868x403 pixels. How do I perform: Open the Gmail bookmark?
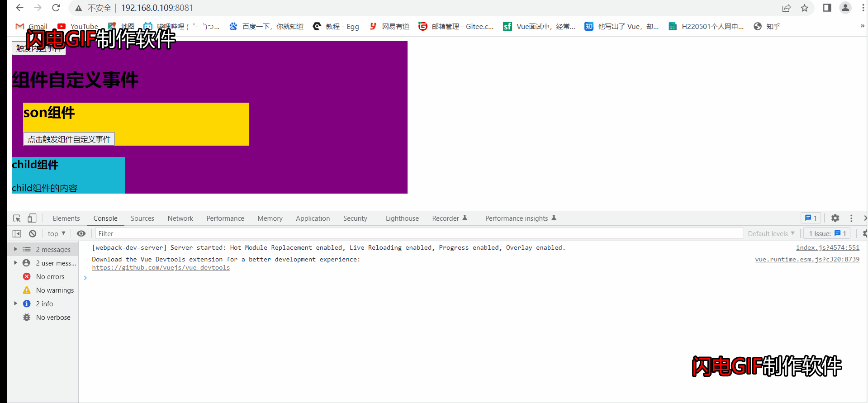(32, 26)
